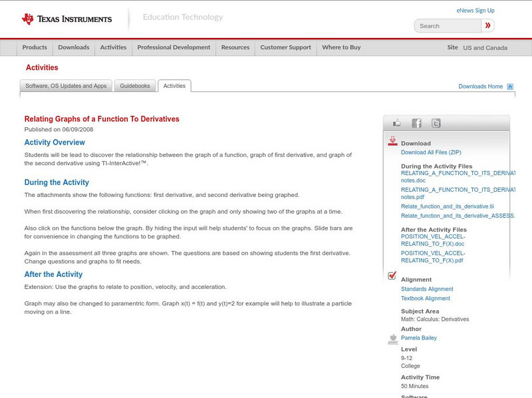
Task: Submit search with the red arrow button
Action: coord(487,25)
